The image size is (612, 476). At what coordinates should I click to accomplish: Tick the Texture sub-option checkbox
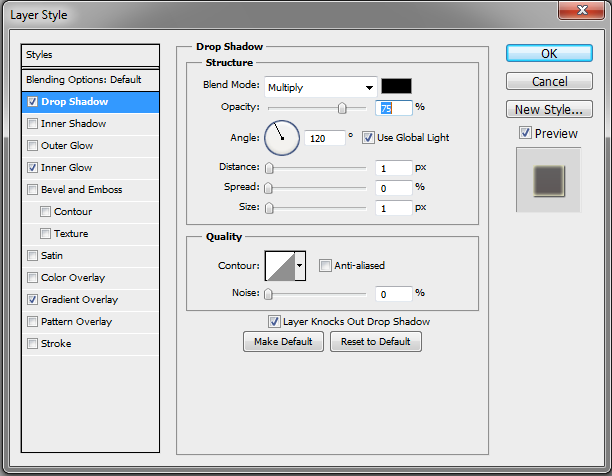[x=45, y=234]
